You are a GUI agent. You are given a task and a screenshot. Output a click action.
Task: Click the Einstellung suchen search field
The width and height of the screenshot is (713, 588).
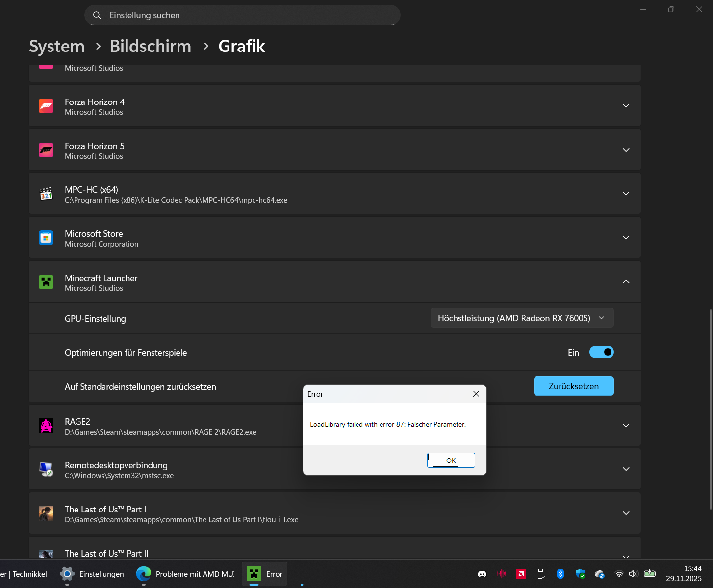pyautogui.click(x=242, y=15)
